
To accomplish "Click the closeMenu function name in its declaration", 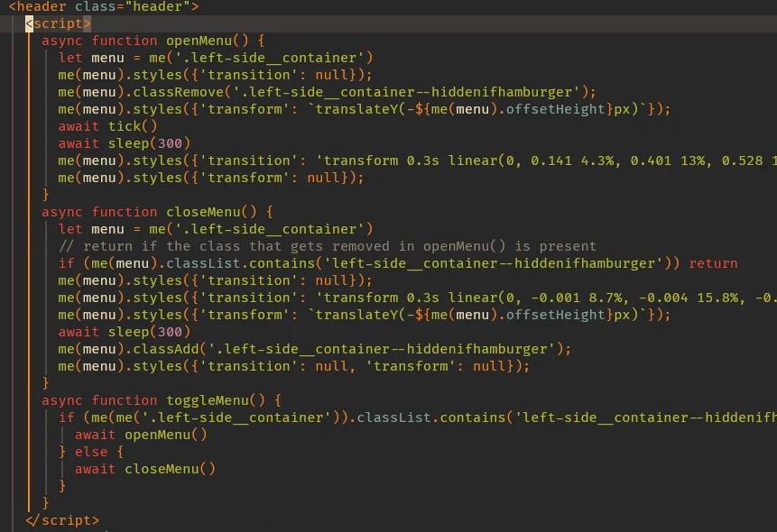I will [x=203, y=212].
